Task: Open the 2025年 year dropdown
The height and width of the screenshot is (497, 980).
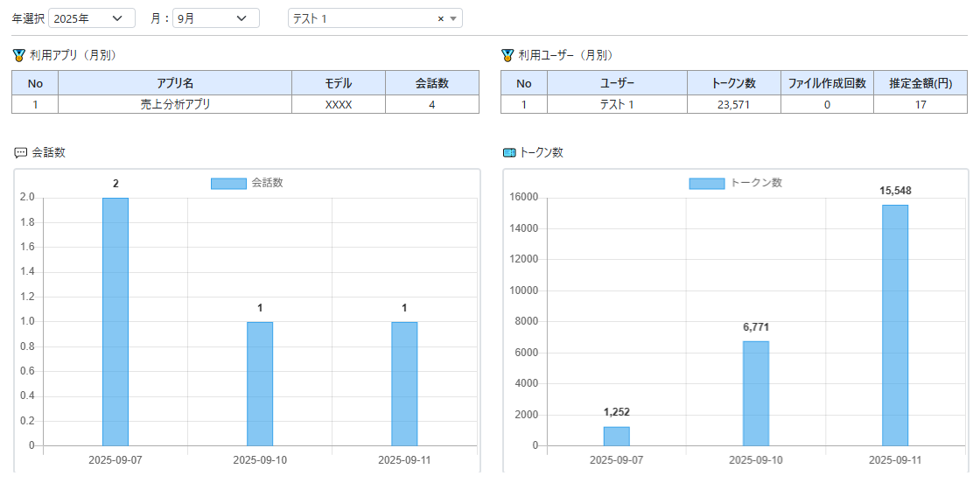Action: click(92, 18)
